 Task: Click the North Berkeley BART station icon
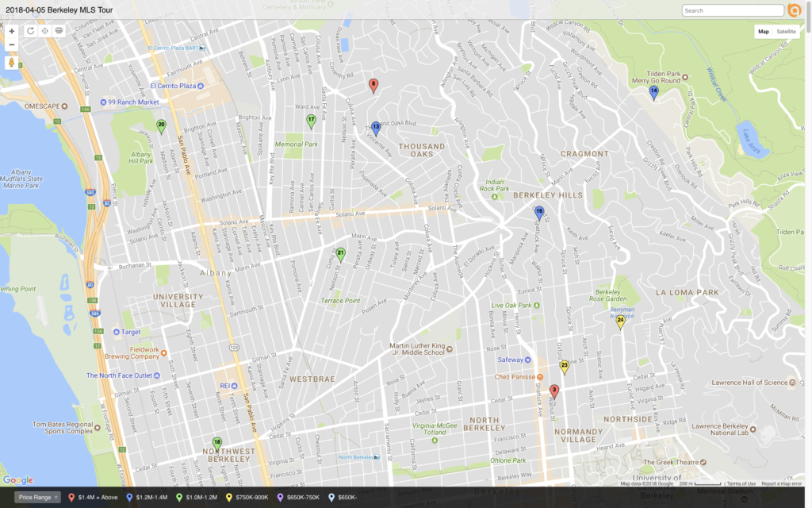[377, 457]
